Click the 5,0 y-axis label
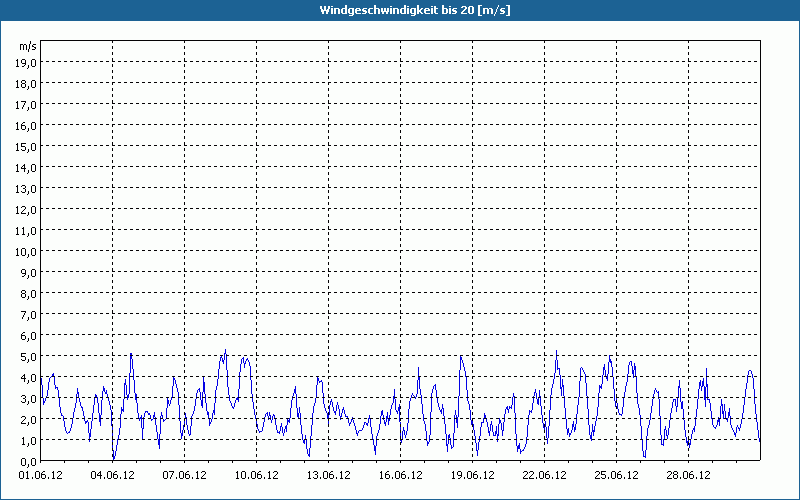The width and height of the screenshot is (800, 500). point(29,357)
